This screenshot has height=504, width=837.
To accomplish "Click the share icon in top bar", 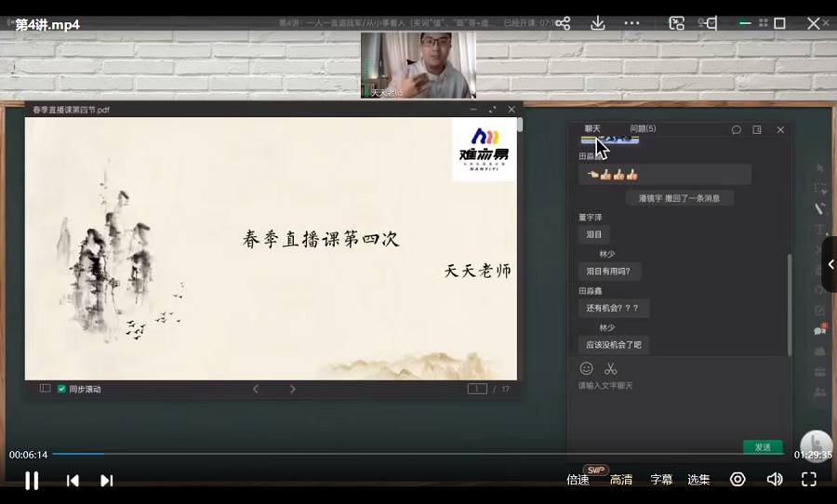I will click(563, 23).
